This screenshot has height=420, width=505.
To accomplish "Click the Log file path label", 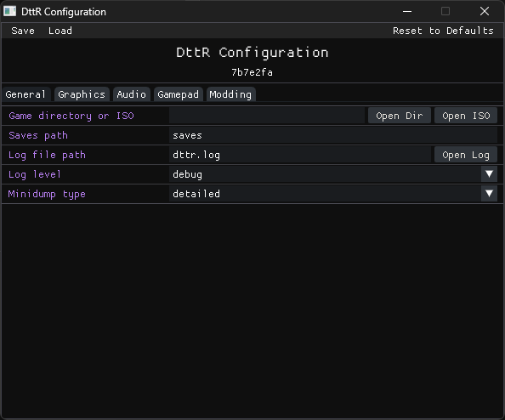I will tap(47, 155).
